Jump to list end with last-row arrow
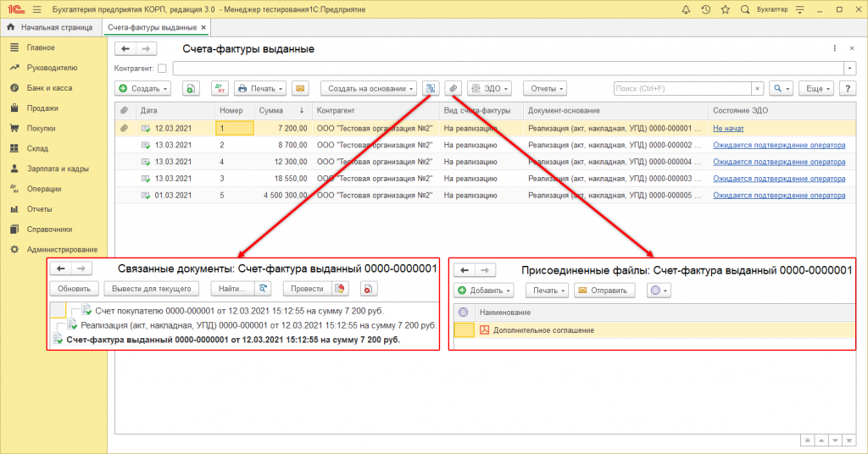 [849, 440]
